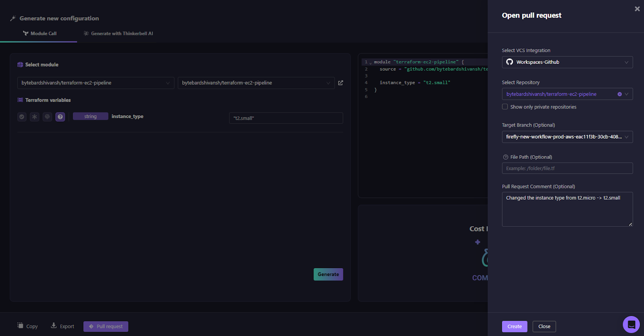Toggle the asterisk required-variables filter icon
This screenshot has height=336, width=644.
pos(35,117)
